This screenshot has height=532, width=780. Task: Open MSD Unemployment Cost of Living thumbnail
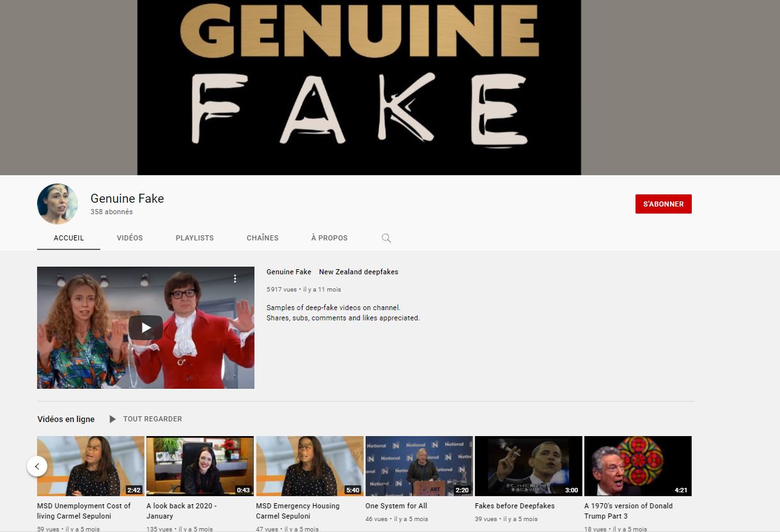coord(91,465)
